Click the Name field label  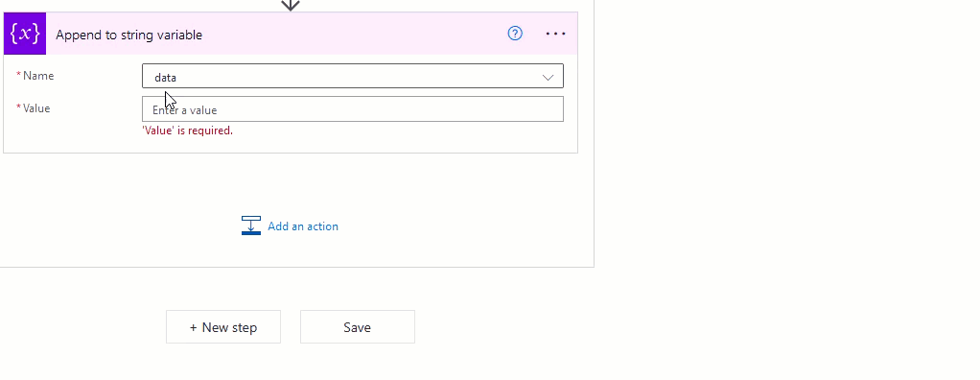(38, 76)
